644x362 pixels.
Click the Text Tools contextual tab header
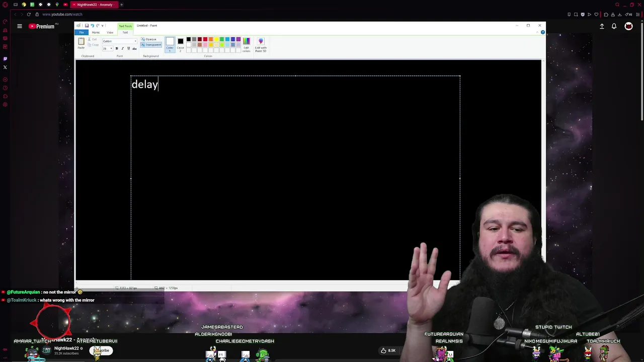(x=125, y=26)
